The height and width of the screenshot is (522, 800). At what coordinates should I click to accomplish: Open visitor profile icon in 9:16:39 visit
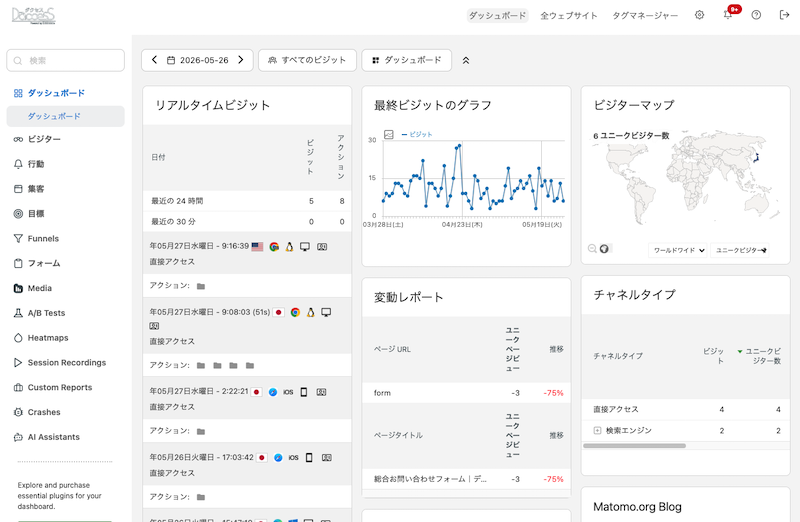point(322,247)
